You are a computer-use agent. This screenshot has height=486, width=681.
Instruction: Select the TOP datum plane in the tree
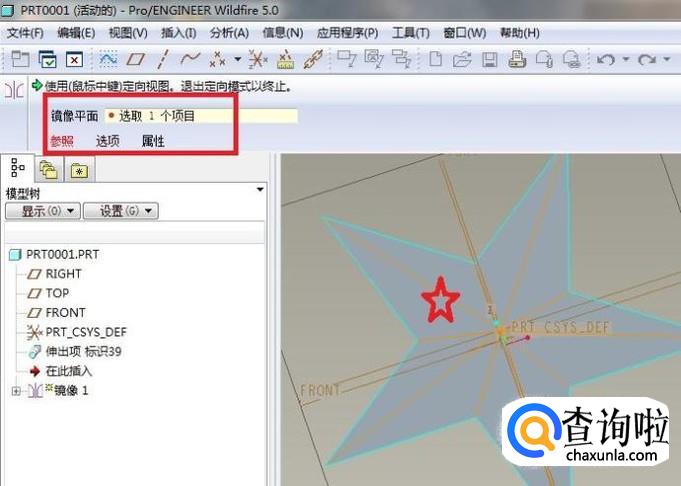point(48,293)
